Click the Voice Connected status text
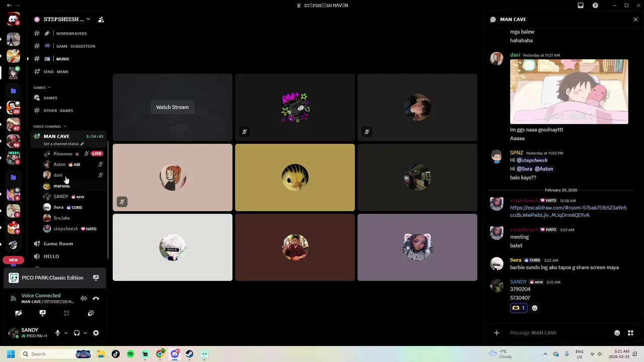Image resolution: width=644 pixels, height=362 pixels. point(41,296)
